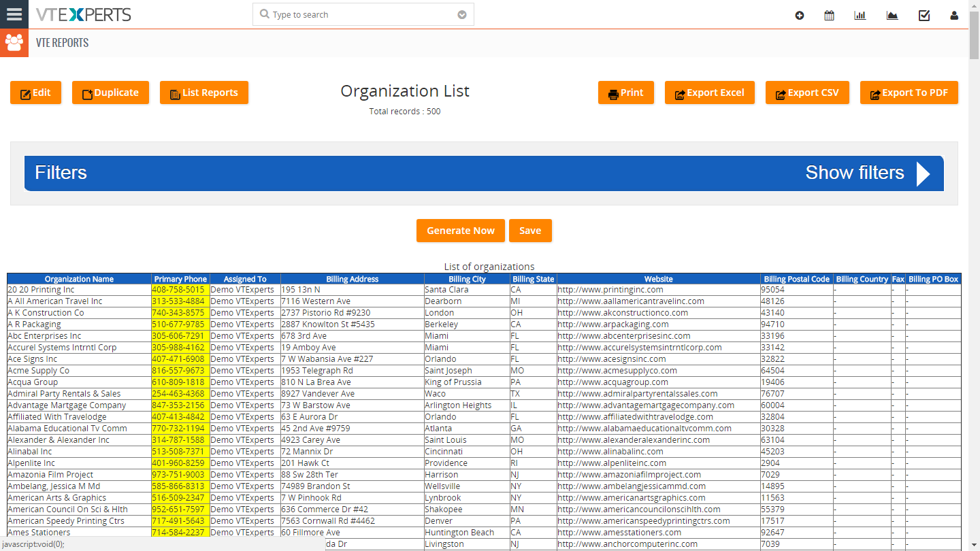The width and height of the screenshot is (980, 551).
Task: Click American Council On Sci & Hlth
Action: tap(67, 510)
